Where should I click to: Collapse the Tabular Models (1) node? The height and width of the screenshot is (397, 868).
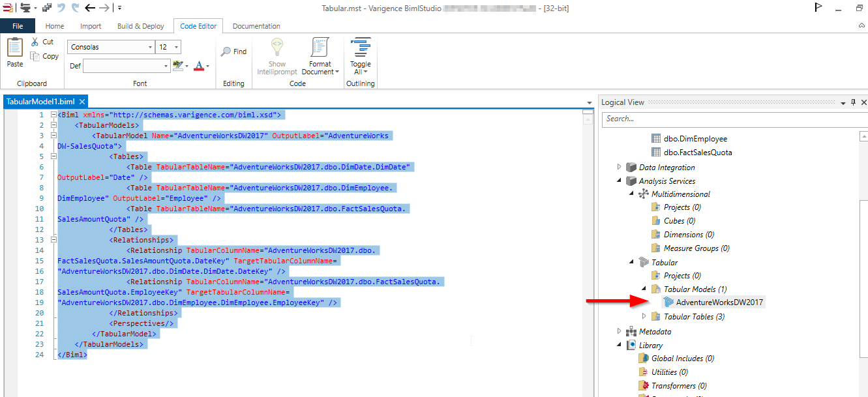644,289
